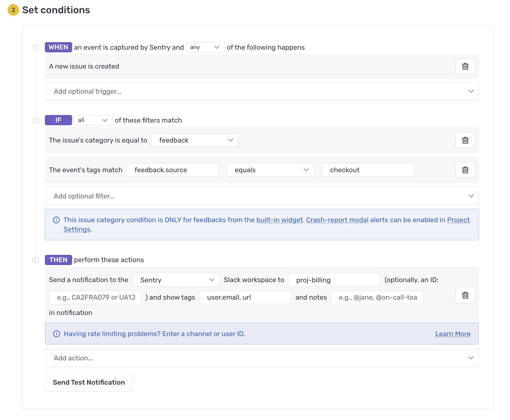The width and height of the screenshot is (510, 420).
Task: Open the Learn More link
Action: (453, 334)
